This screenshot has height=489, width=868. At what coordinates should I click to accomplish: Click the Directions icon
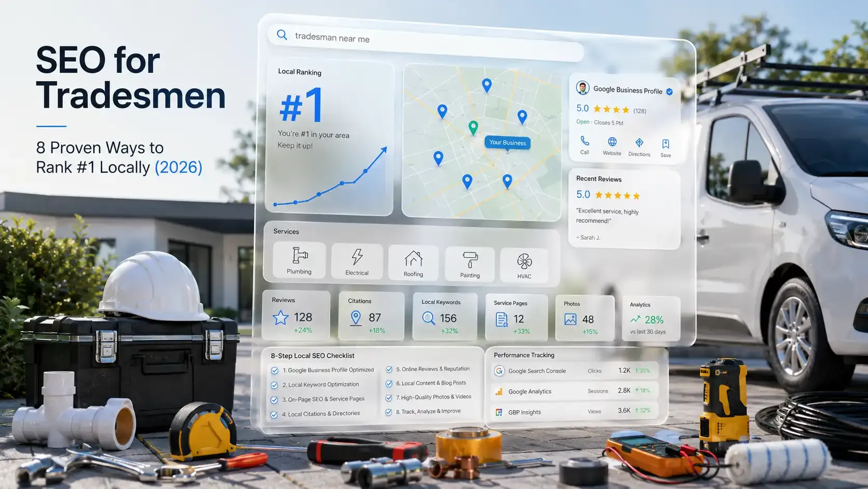[x=639, y=142]
